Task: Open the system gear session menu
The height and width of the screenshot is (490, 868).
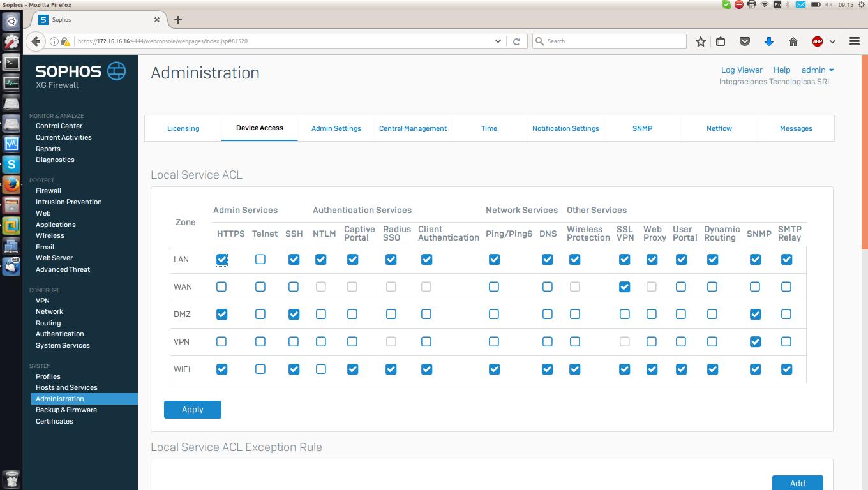Action: 861,4
